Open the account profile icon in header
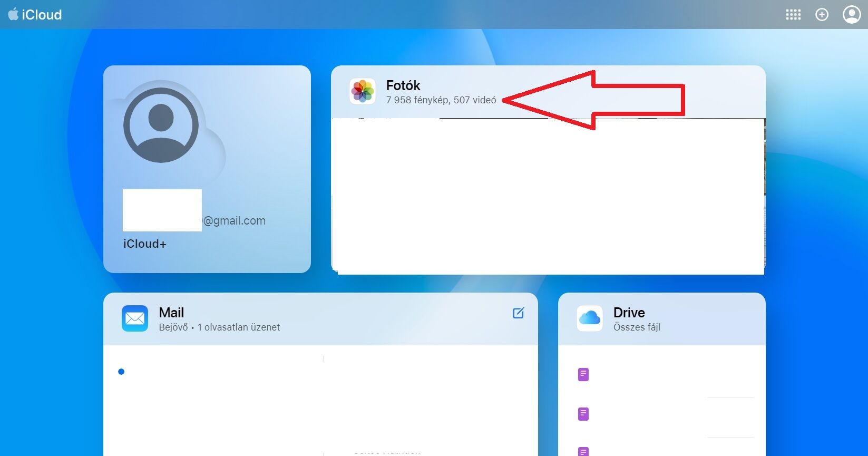Screen dimensions: 868x456 pos(852,15)
